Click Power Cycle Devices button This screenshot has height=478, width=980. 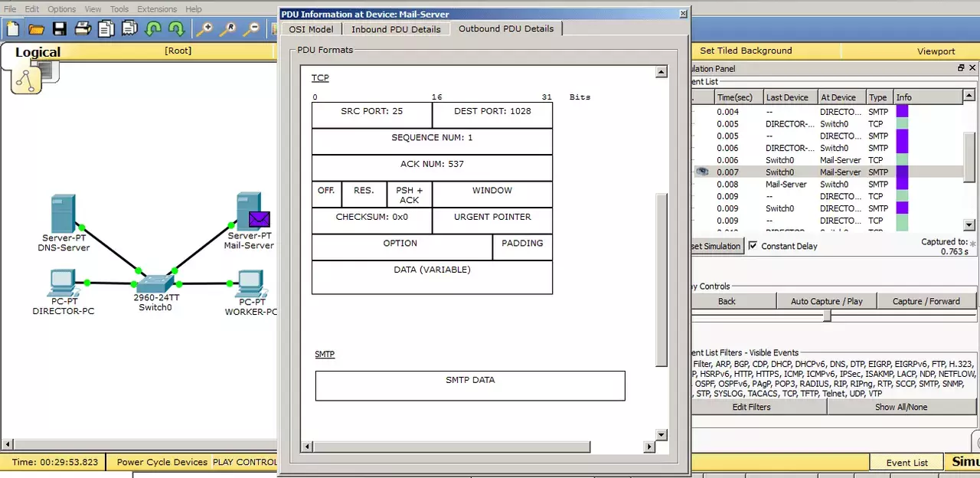pos(162,462)
